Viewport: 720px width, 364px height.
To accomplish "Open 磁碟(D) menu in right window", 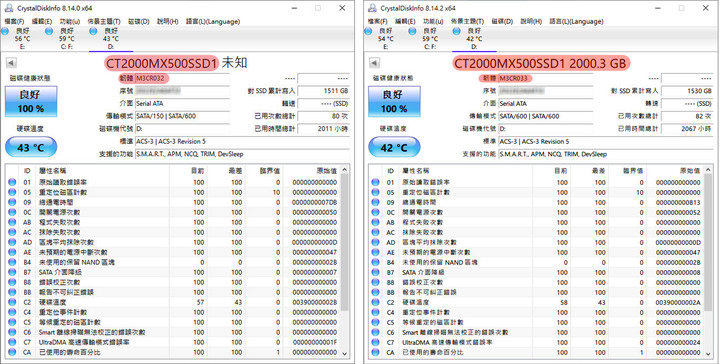I will coord(502,22).
